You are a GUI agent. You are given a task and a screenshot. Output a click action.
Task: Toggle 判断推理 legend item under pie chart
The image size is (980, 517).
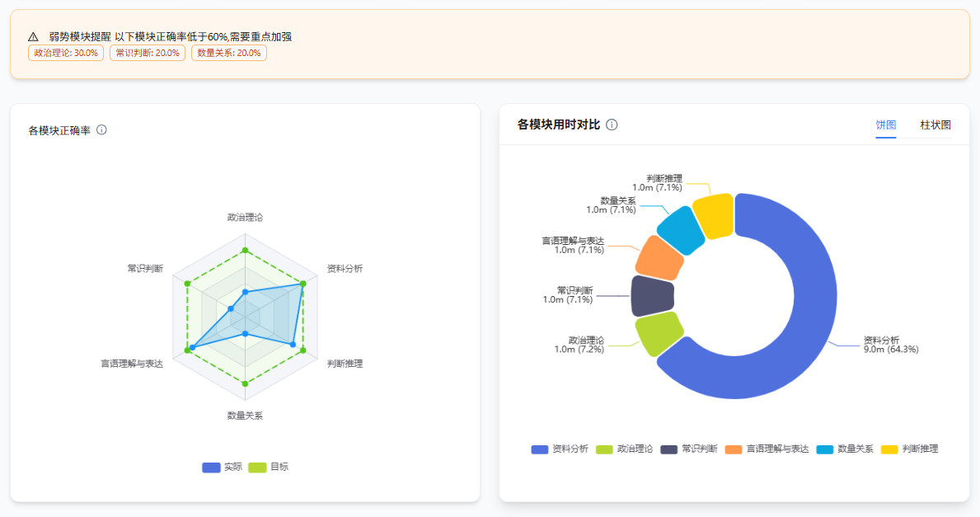point(910,449)
